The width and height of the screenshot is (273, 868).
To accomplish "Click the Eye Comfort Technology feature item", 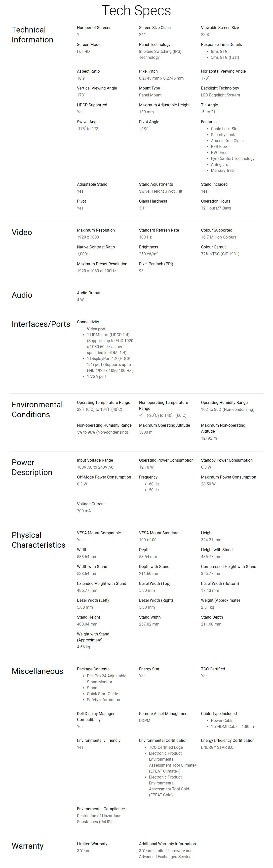I will [x=233, y=158].
